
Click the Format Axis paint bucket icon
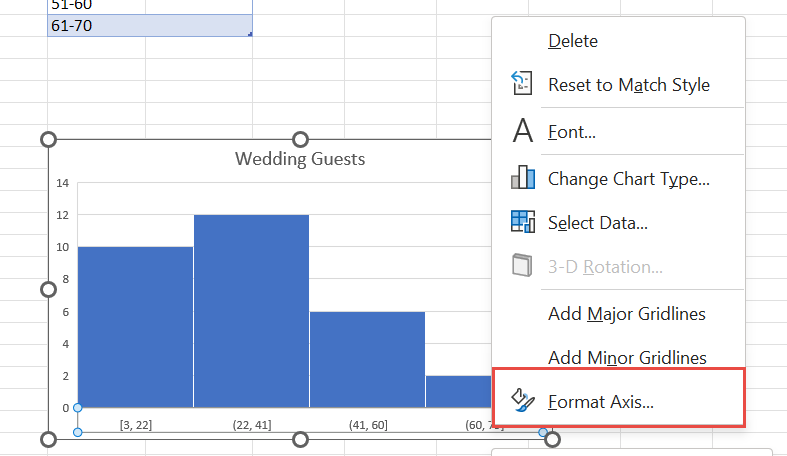click(x=522, y=400)
